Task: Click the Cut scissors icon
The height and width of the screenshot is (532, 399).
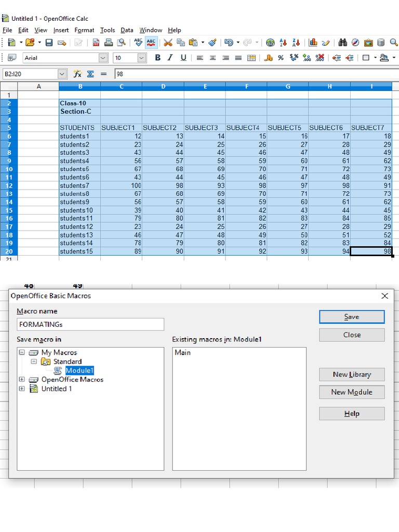Action: pos(168,43)
